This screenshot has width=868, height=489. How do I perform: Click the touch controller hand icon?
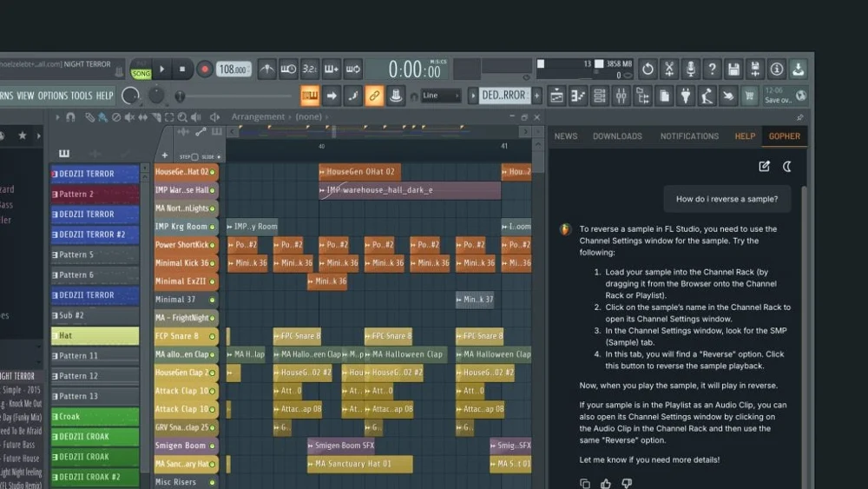tap(728, 96)
